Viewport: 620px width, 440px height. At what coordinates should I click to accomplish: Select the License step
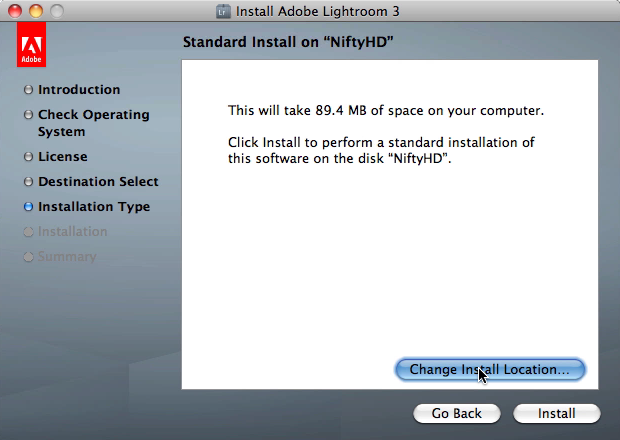(62, 157)
